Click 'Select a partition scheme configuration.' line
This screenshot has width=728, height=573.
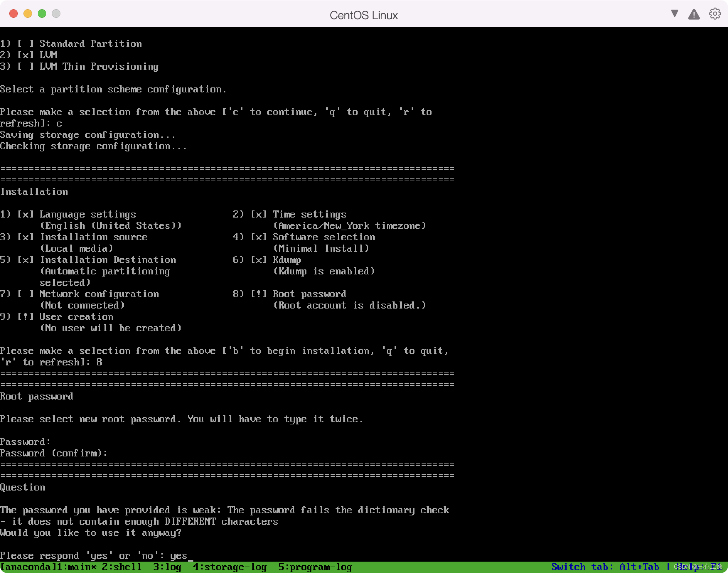click(x=113, y=89)
